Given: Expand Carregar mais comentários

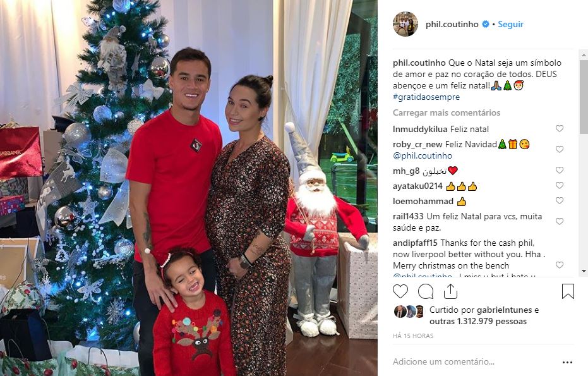Looking at the screenshot, I should [447, 112].
